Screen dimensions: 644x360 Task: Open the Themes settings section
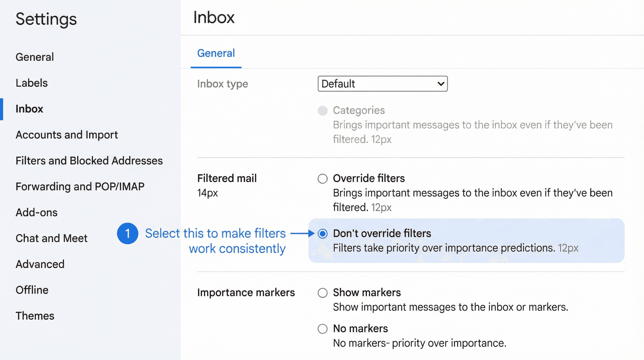point(35,316)
